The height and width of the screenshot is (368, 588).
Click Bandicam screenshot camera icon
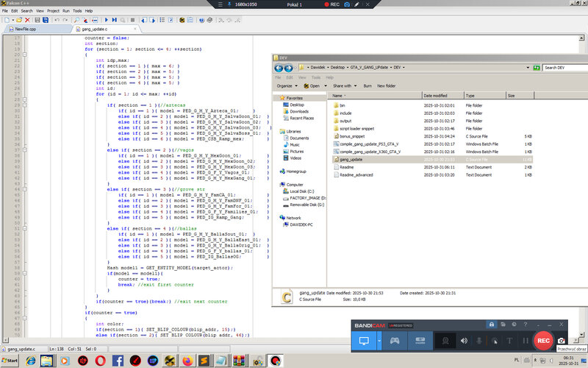click(x=562, y=341)
